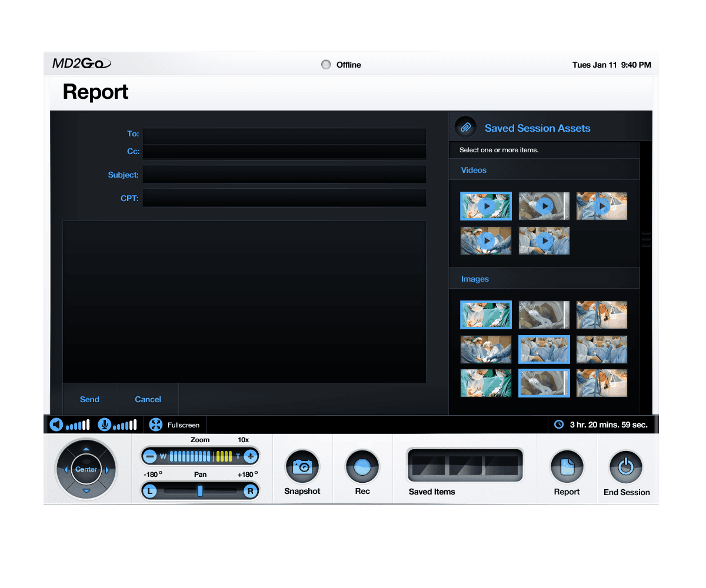Select the third image in top row

click(x=602, y=315)
